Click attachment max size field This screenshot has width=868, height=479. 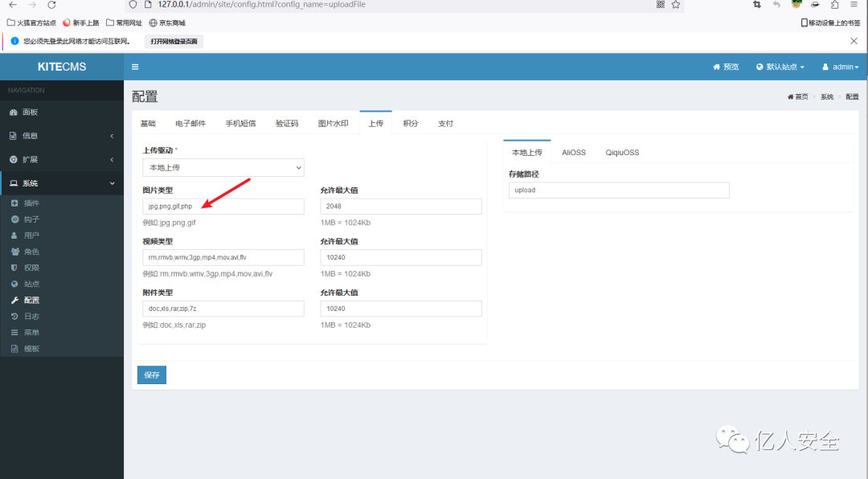(x=401, y=309)
